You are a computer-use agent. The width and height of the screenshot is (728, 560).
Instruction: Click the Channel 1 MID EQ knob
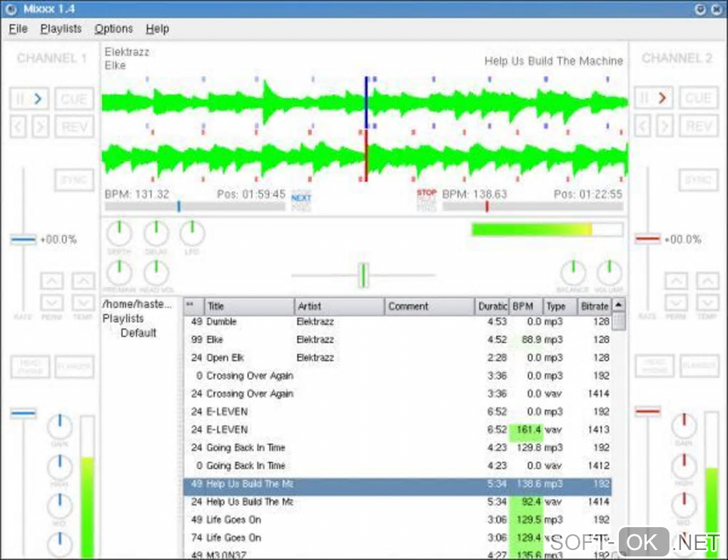click(x=60, y=506)
